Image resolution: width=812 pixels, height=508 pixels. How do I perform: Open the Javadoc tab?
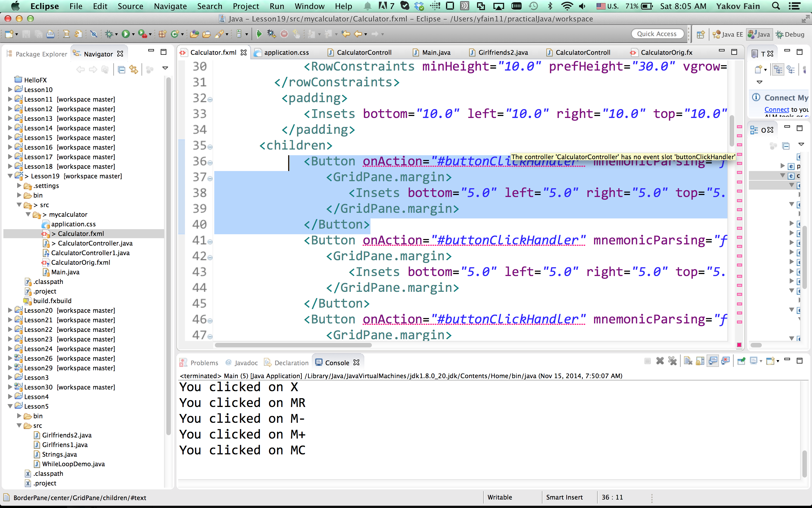242,363
